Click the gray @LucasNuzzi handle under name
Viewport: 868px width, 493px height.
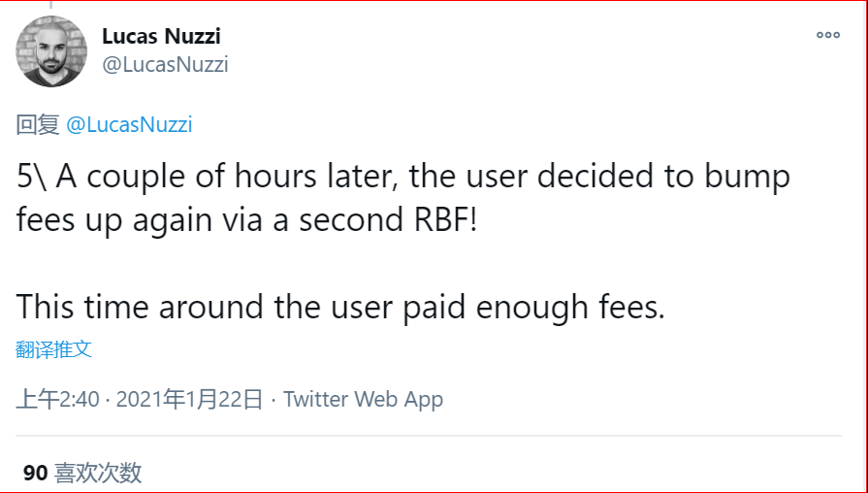point(165,65)
